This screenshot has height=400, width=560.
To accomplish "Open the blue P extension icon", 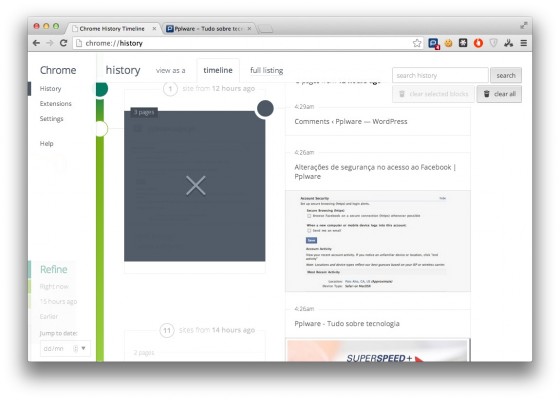I will [x=434, y=44].
